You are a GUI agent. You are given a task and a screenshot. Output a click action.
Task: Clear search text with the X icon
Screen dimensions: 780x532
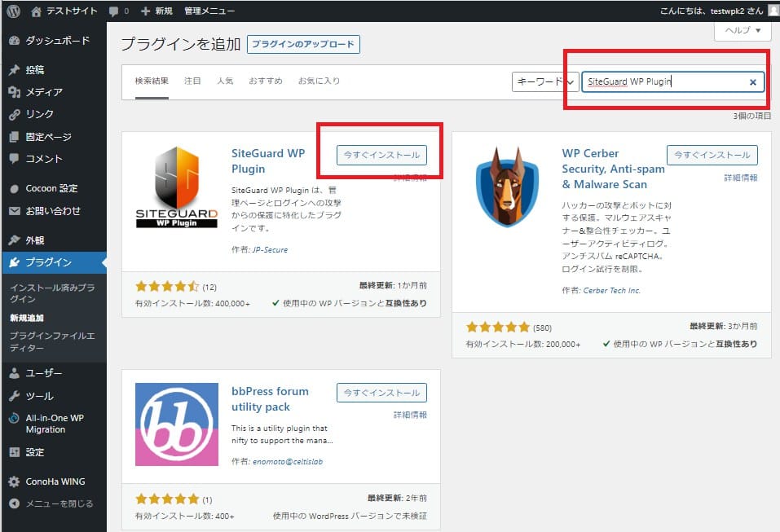tap(753, 82)
